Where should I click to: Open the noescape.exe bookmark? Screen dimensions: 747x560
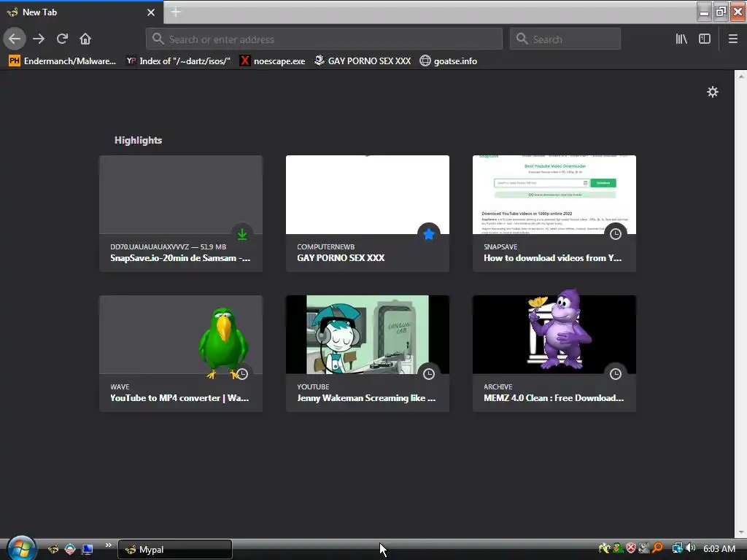pyautogui.click(x=273, y=61)
